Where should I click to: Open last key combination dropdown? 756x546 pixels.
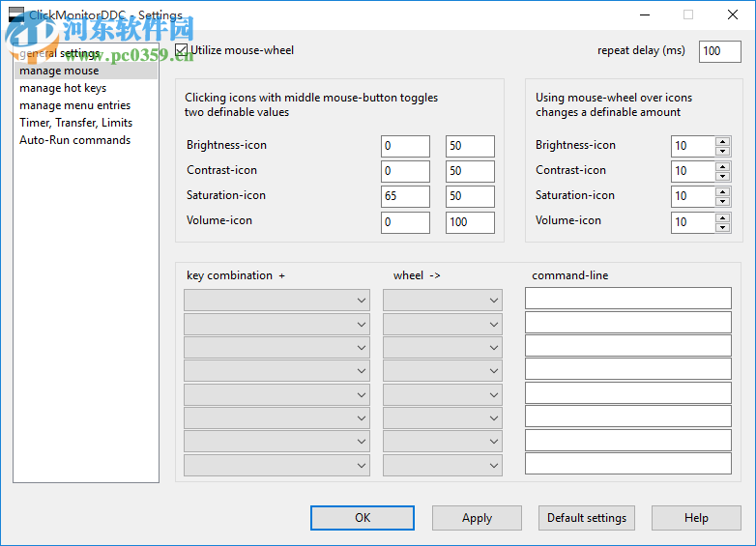coord(276,465)
